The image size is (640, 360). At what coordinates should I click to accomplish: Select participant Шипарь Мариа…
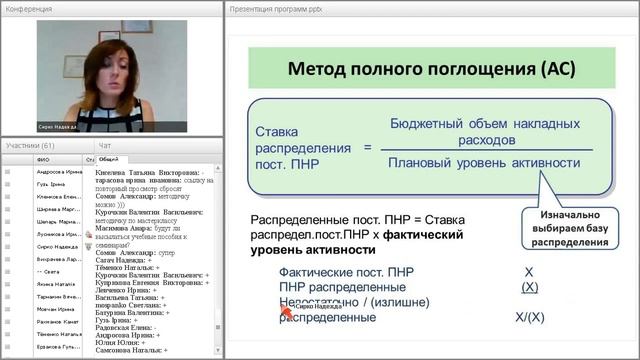point(58,222)
